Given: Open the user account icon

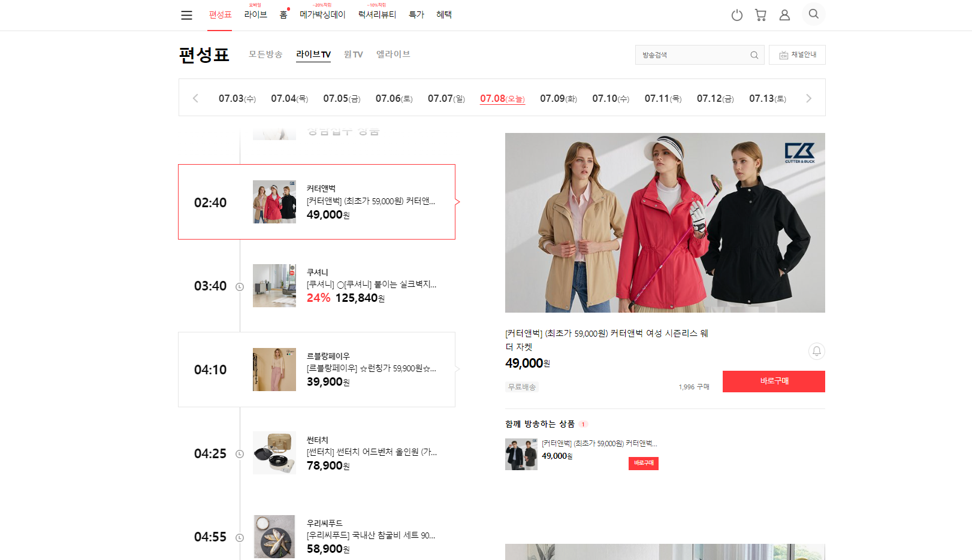Looking at the screenshot, I should coord(784,15).
